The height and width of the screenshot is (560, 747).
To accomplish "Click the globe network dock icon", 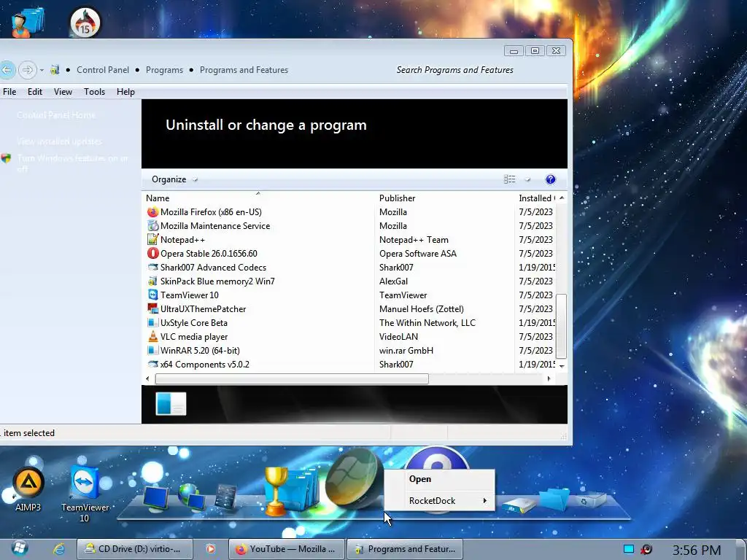I will pos(192,497).
